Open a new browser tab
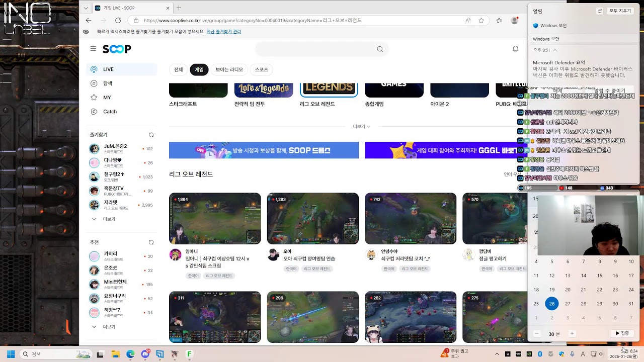Viewport: 644px width, 362px height. click(x=179, y=8)
